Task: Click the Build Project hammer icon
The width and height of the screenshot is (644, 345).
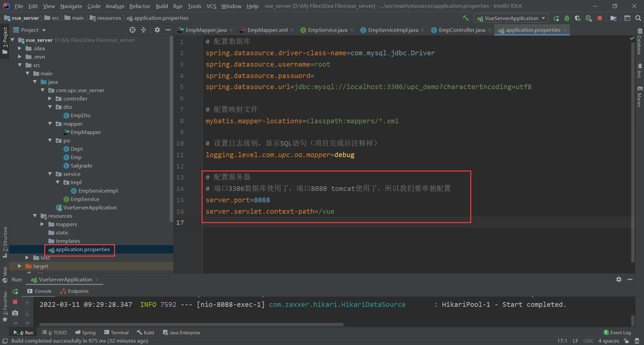Action: 466,18
